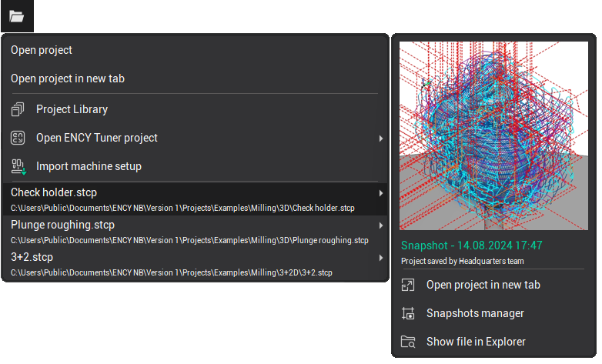This screenshot has width=602, height=364.
Task: Click the Project Library icon
Action: [18, 110]
